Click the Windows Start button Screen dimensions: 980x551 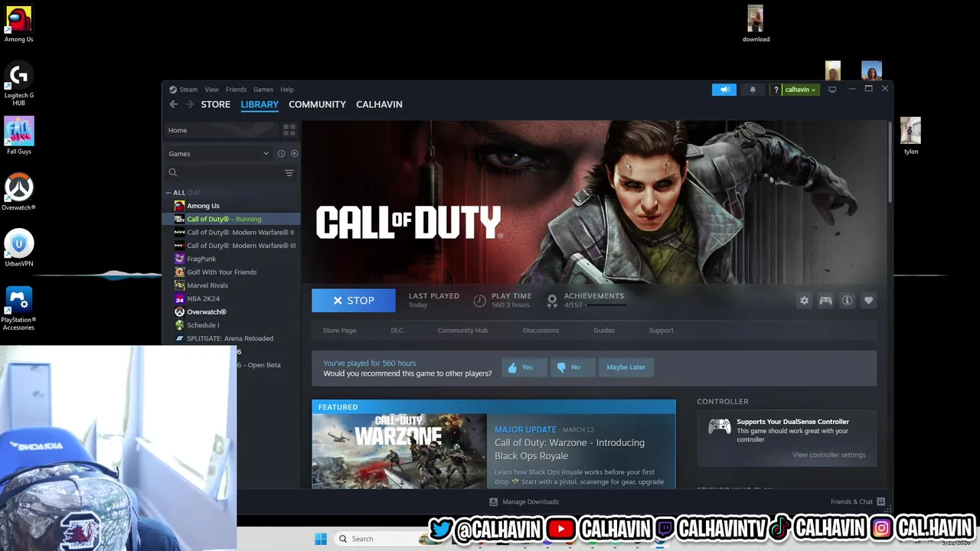(x=321, y=539)
